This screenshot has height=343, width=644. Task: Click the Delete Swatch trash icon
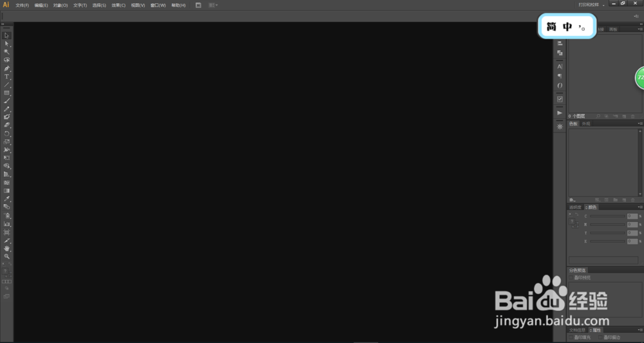632,199
